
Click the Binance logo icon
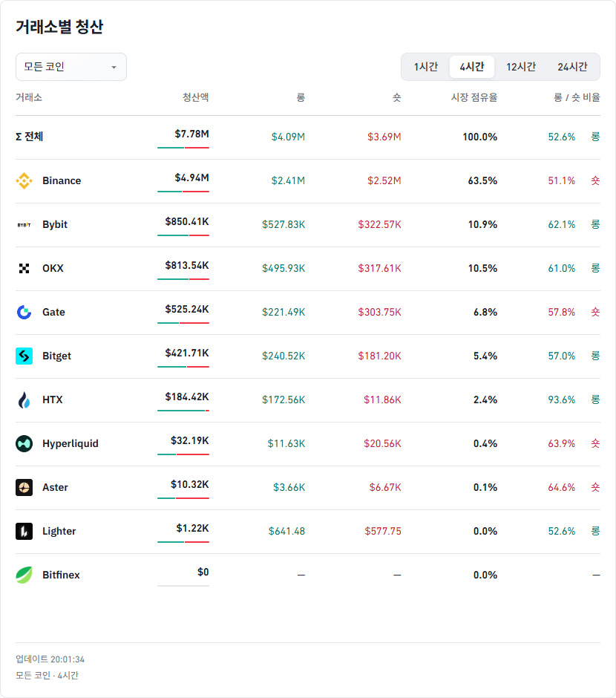(x=24, y=180)
